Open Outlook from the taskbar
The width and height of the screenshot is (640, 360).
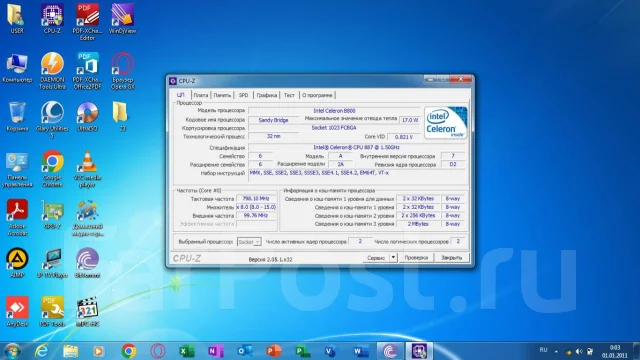click(244, 351)
